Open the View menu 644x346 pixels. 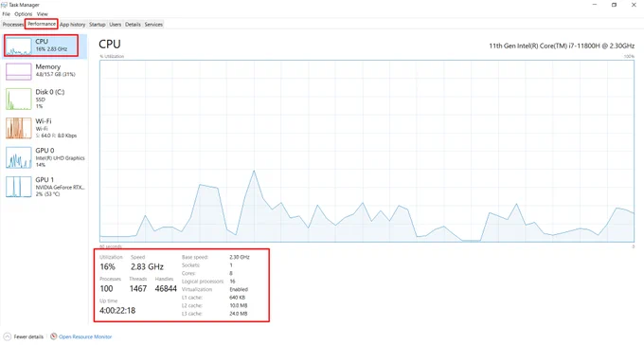[43, 14]
